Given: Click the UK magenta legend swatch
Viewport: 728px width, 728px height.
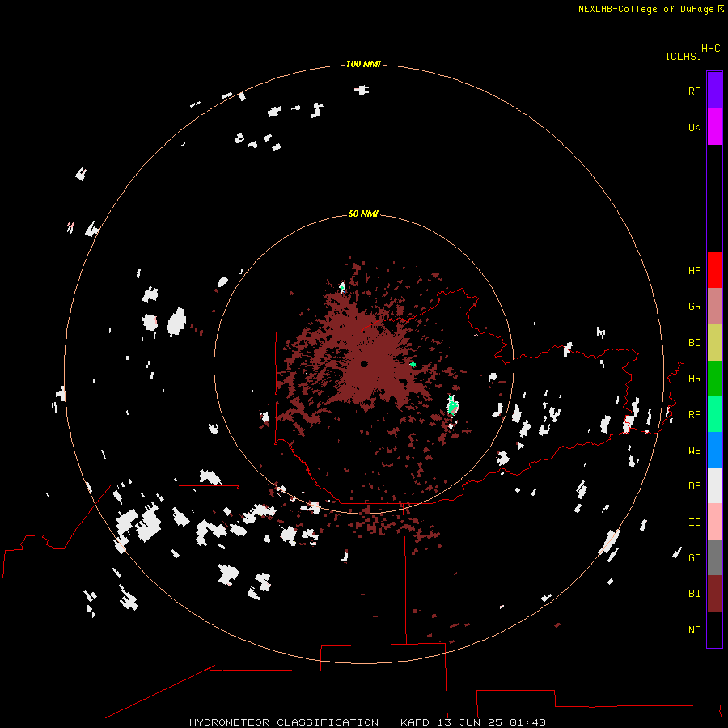Looking at the screenshot, I should [714, 126].
